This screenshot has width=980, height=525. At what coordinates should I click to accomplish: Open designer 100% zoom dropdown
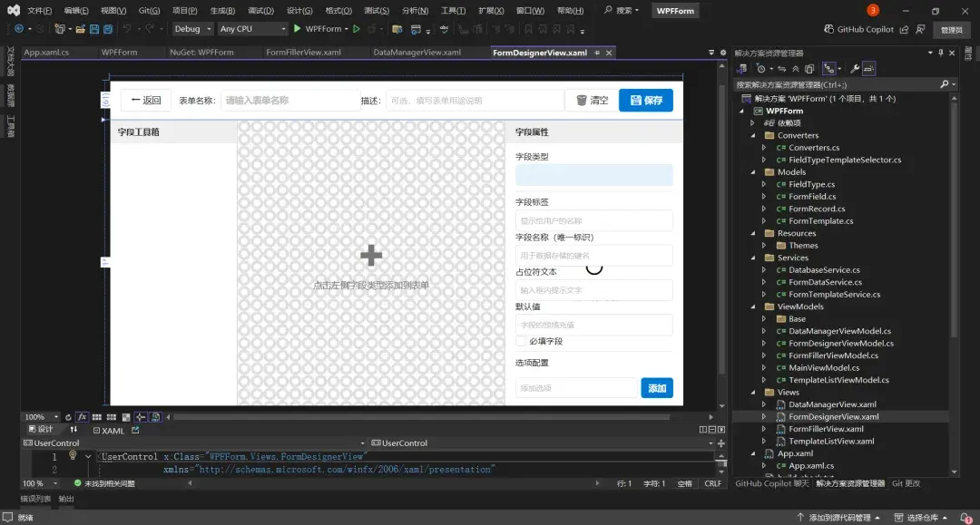pyautogui.click(x=41, y=417)
